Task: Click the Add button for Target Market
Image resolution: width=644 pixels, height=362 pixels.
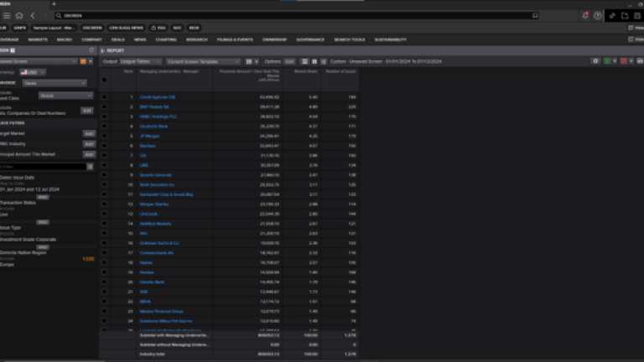Action: [x=89, y=133]
